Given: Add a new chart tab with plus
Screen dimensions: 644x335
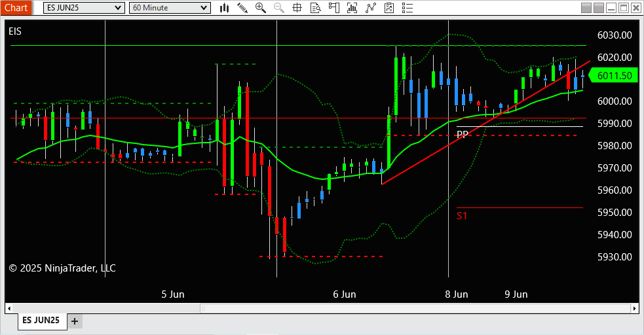Looking at the screenshot, I should pos(74,321).
